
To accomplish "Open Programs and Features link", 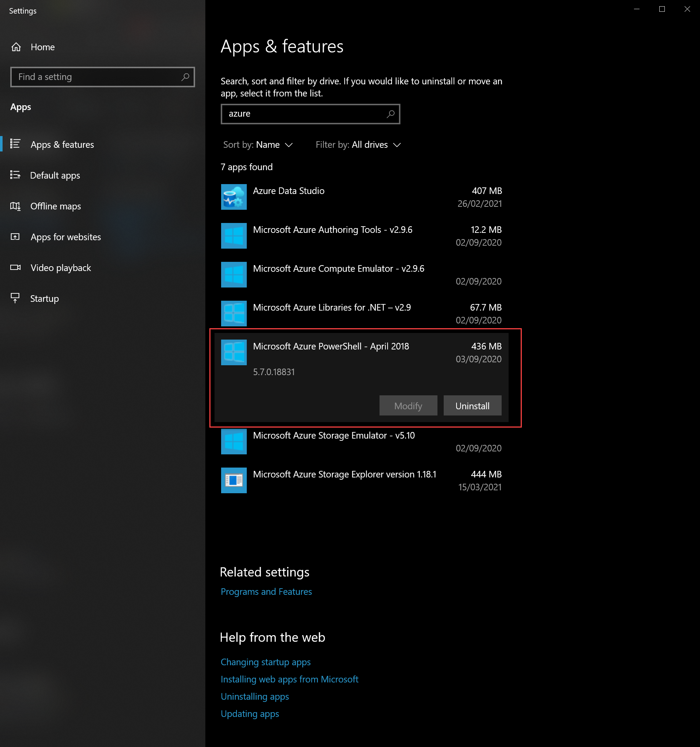I will tap(266, 592).
